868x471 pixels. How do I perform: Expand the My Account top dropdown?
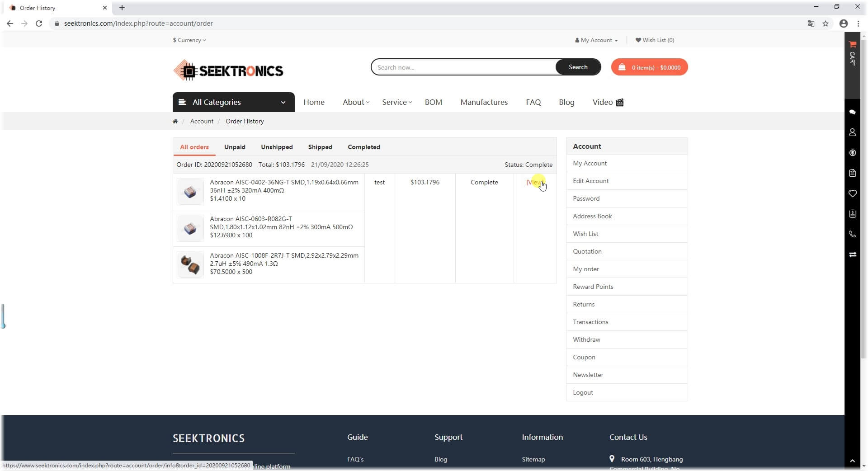pyautogui.click(x=596, y=40)
